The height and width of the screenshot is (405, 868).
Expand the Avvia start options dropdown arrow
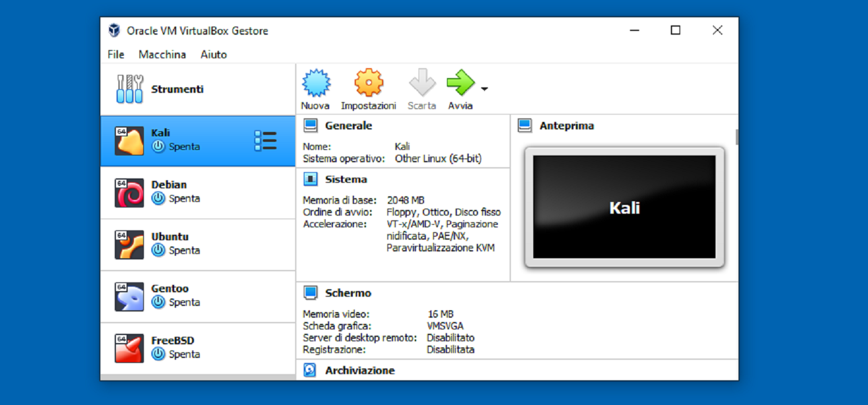pos(483,89)
